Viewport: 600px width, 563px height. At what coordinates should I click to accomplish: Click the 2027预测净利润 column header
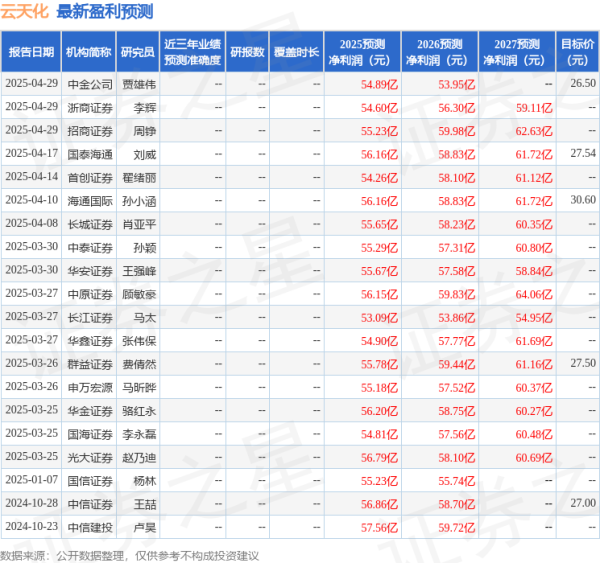(516, 52)
